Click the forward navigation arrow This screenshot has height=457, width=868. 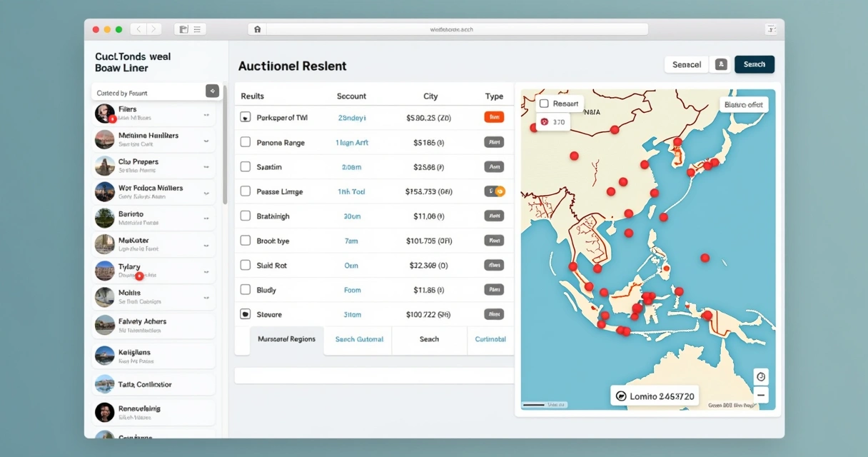(153, 29)
